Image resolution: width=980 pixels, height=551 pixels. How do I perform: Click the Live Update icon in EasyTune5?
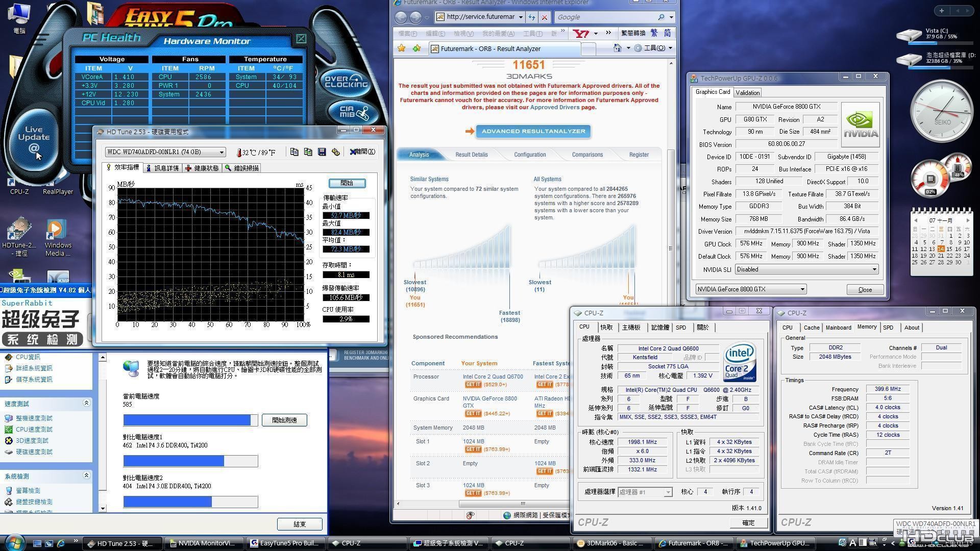click(34, 138)
